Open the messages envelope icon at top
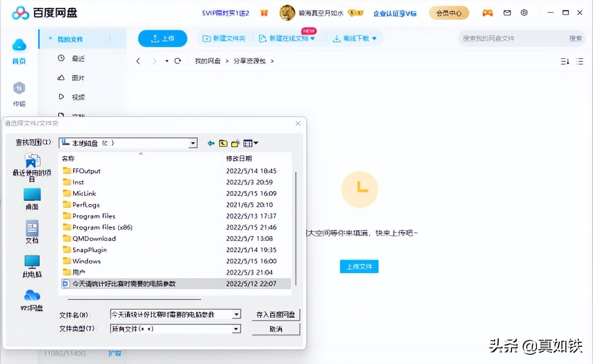The width and height of the screenshot is (593, 364). point(507,13)
